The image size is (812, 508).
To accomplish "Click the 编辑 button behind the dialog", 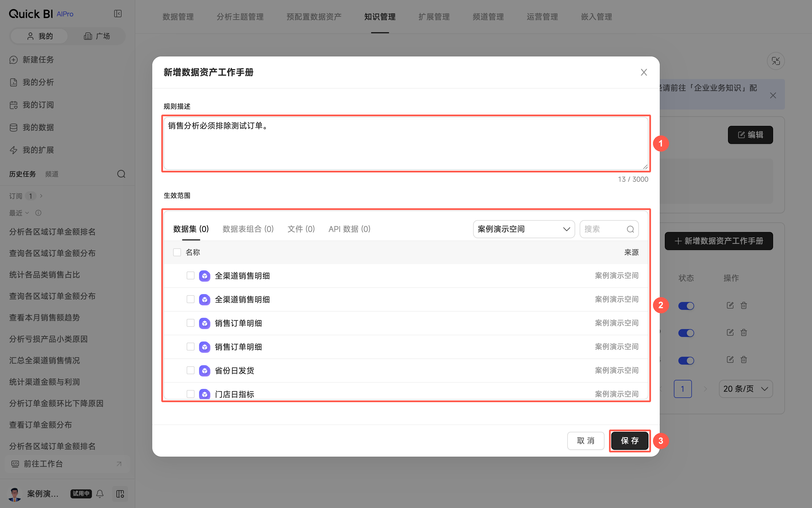I will tap(750, 135).
